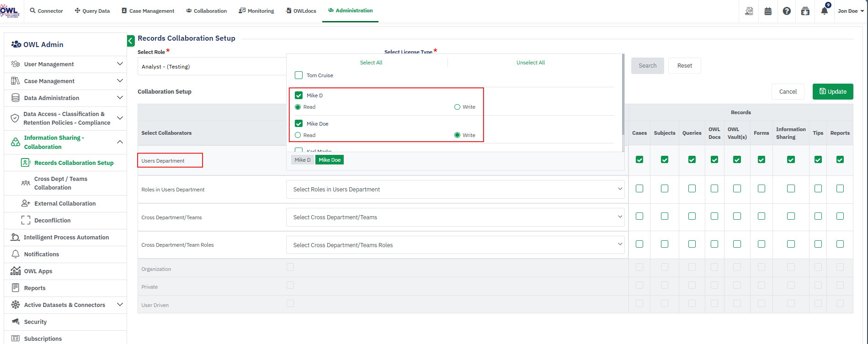Screen dimensions: 868x344
Task: Uncheck Cases for Users Department row
Action: click(x=639, y=160)
